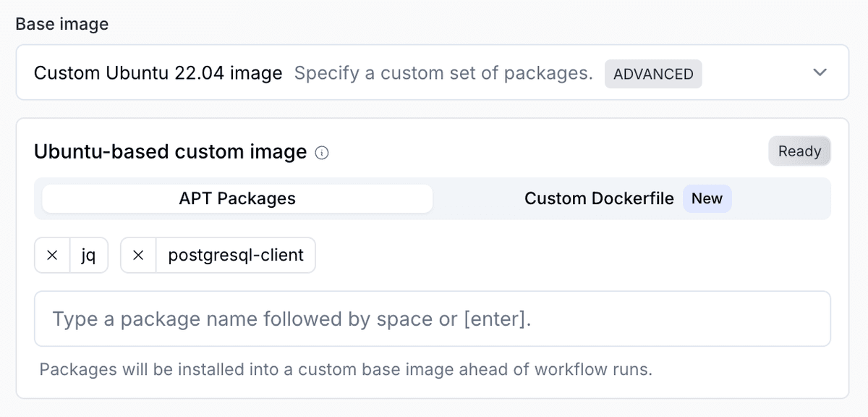868x417 pixels.
Task: Expand the Custom Ubuntu 22.04 image selector
Action: pyautogui.click(x=820, y=72)
